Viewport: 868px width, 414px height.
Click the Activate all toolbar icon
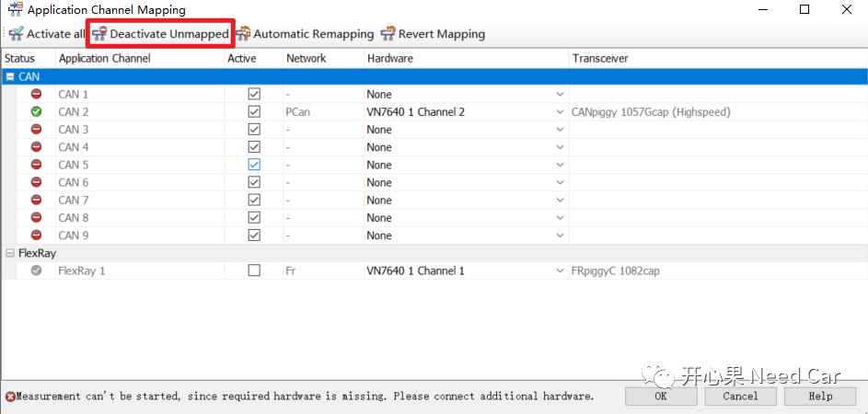pos(17,34)
